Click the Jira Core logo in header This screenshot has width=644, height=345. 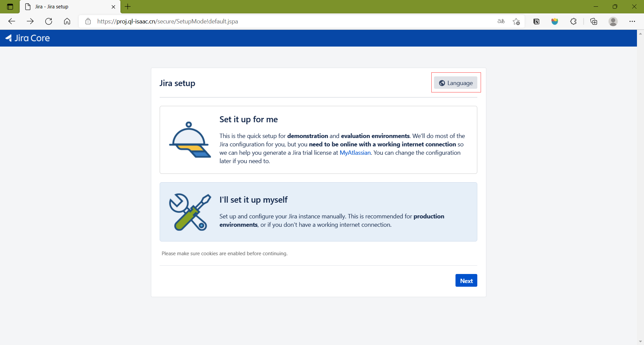[28, 38]
